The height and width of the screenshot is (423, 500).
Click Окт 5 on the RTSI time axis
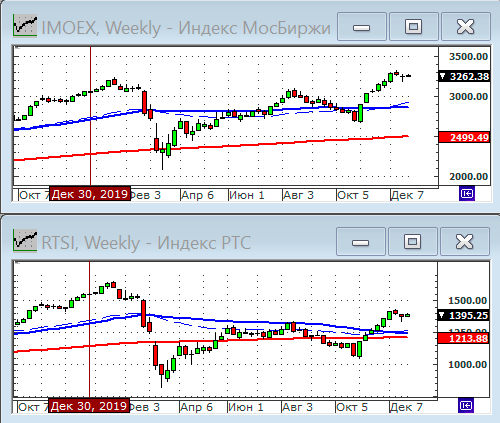[352, 407]
